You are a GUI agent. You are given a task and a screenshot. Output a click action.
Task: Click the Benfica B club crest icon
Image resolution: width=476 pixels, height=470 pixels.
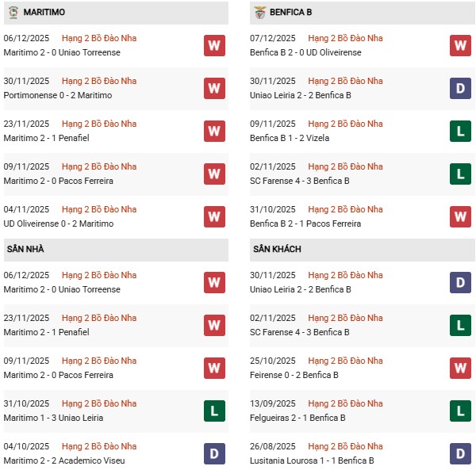pyautogui.click(x=260, y=13)
